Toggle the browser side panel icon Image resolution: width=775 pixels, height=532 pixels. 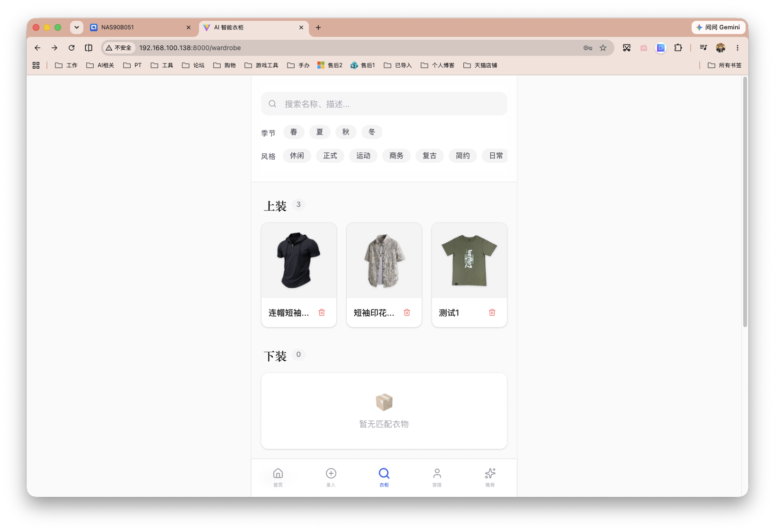(89, 48)
